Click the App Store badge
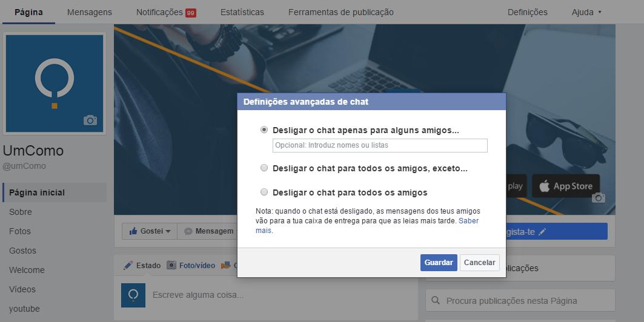This screenshot has width=644, height=322. coord(566,186)
